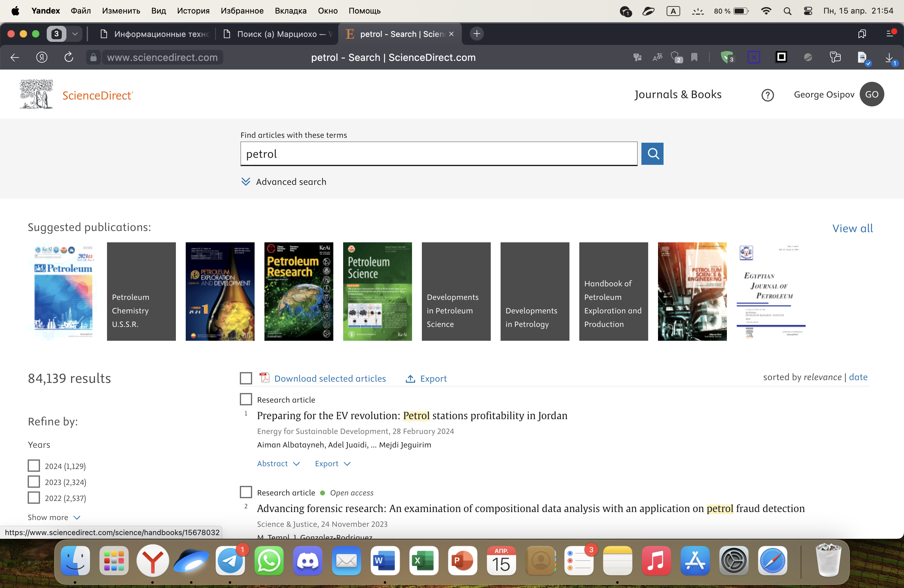The image size is (904, 588).
Task: Click the Yandex home Y button
Action: click(x=42, y=58)
